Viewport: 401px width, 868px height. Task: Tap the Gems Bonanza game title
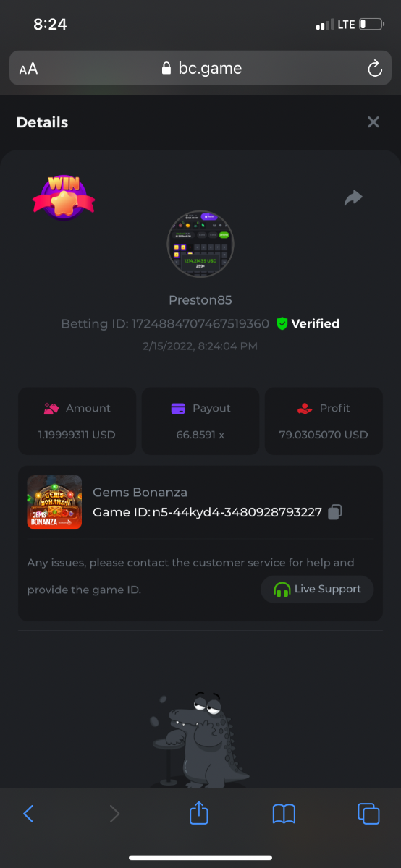click(140, 492)
